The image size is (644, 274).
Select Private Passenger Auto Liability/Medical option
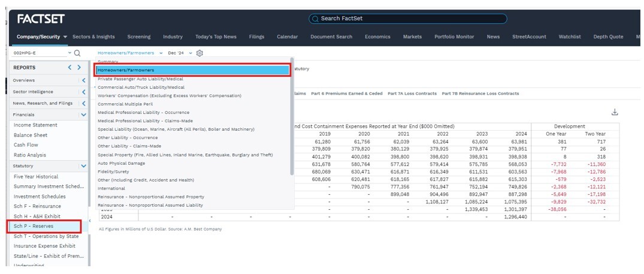pos(140,79)
